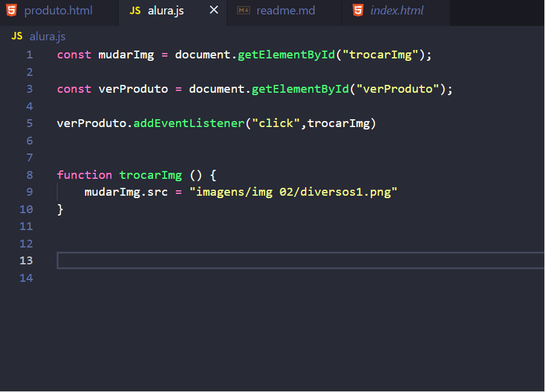This screenshot has height=392, width=545.
Task: Click line number 13 in gutter
Action: [x=26, y=261]
